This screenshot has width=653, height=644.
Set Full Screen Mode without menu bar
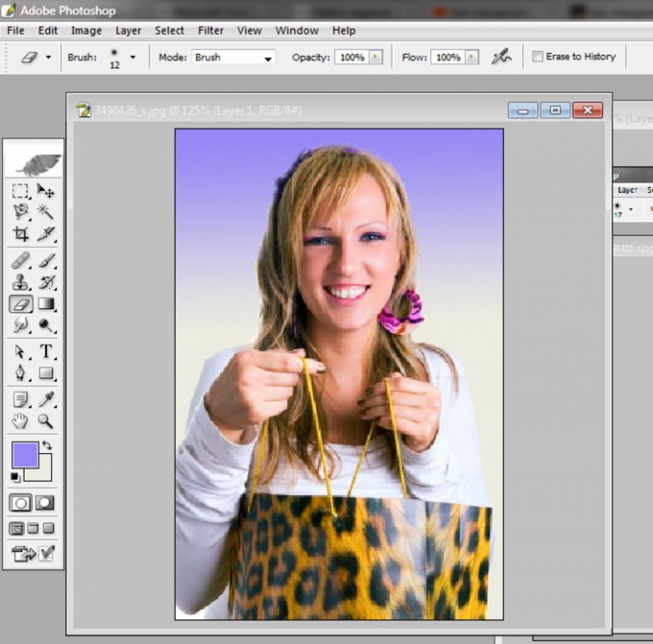coord(49,529)
